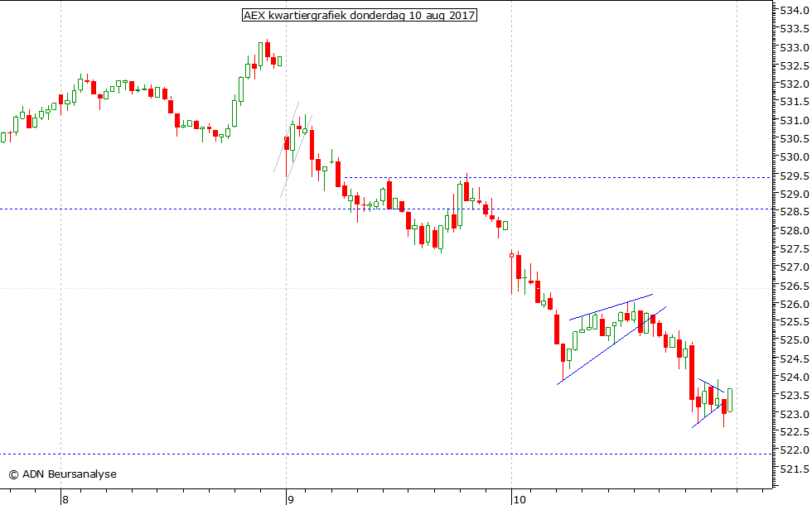This screenshot has height=505, width=812.
Task: Click the 528.0 price axis label
Action: pos(795,231)
